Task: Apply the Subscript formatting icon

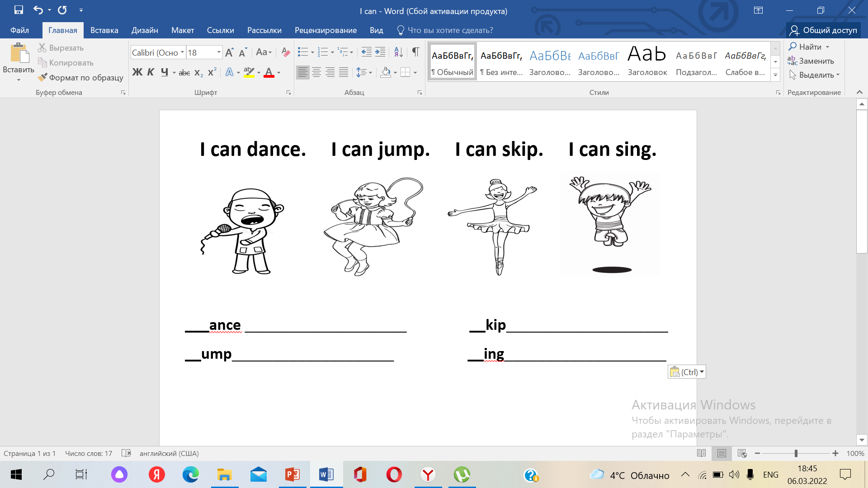Action: pos(198,72)
